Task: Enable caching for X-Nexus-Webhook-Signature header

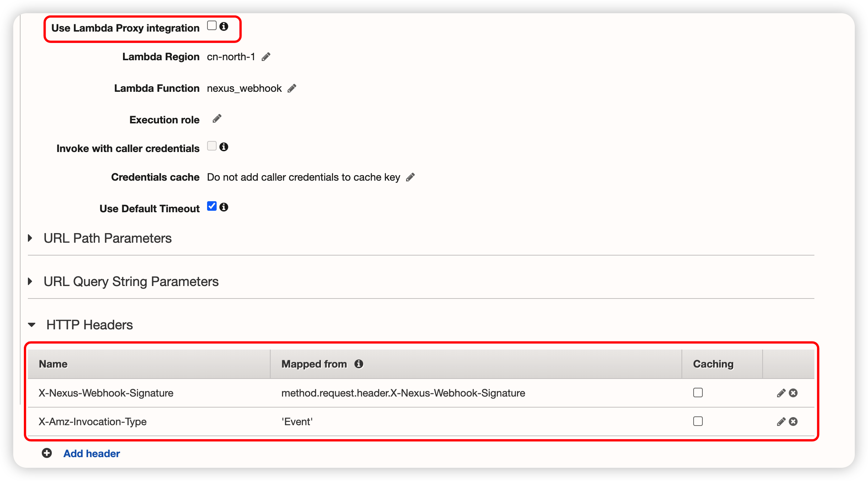Action: 698,393
